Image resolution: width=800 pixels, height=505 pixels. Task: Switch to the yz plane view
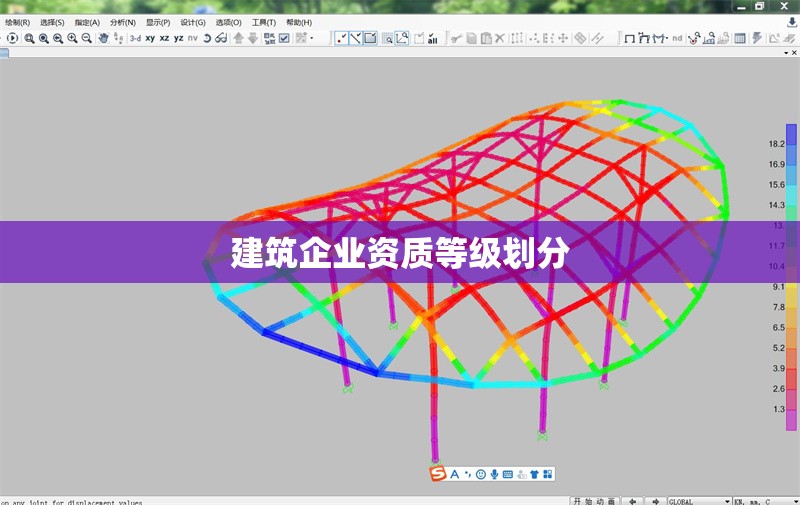tap(179, 38)
